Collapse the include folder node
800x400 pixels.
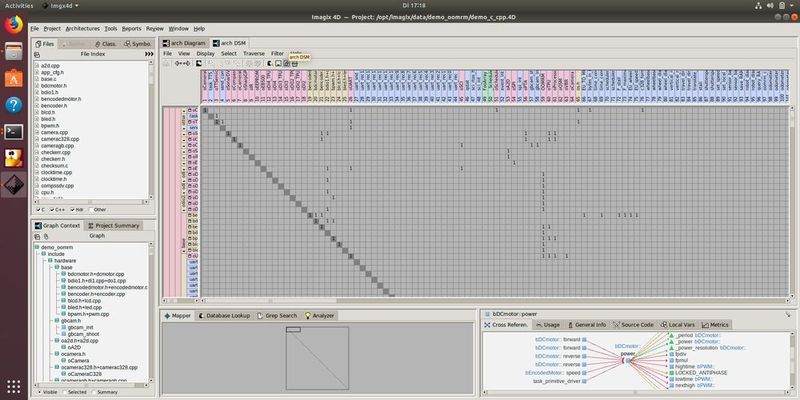pyautogui.click(x=43, y=254)
